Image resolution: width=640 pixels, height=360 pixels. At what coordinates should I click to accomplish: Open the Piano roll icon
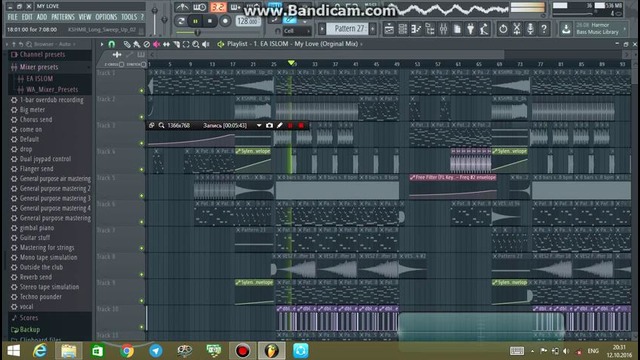[416, 29]
